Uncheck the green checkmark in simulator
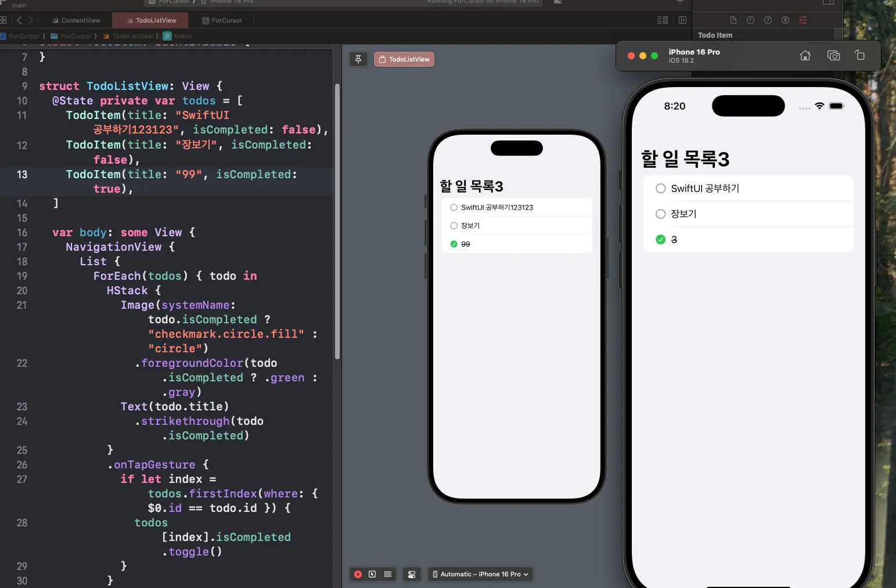 pos(660,240)
